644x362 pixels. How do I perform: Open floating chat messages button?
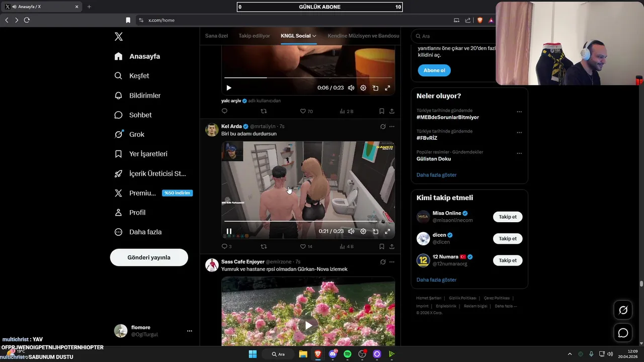pyautogui.click(x=623, y=333)
